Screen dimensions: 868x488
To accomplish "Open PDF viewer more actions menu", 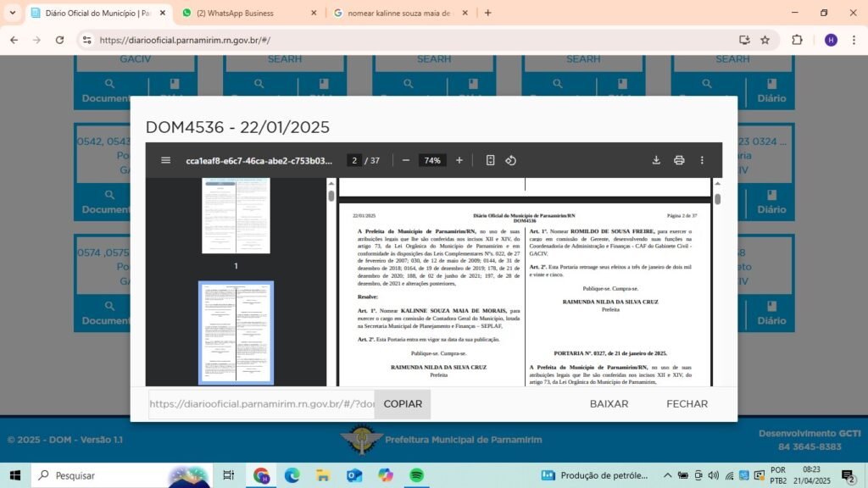I will (x=702, y=160).
